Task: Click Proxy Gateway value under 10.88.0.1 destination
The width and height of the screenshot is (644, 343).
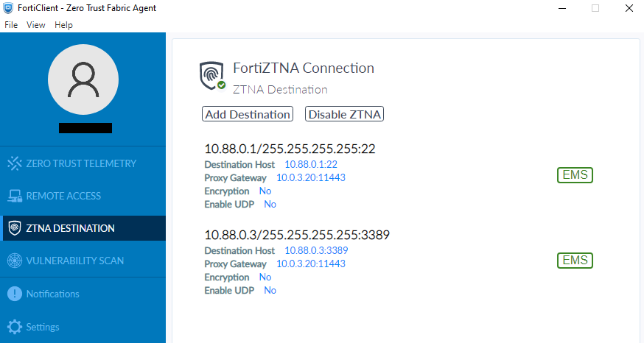Action: click(x=311, y=177)
